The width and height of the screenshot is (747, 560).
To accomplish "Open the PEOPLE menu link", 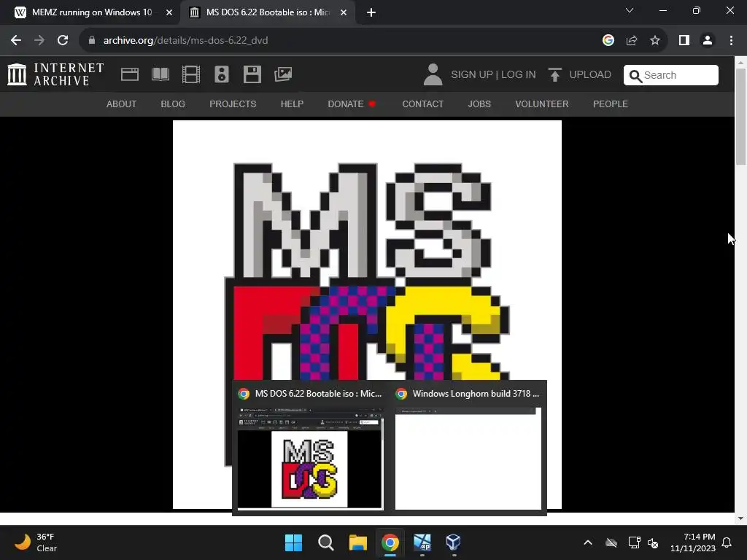I will coord(611,104).
